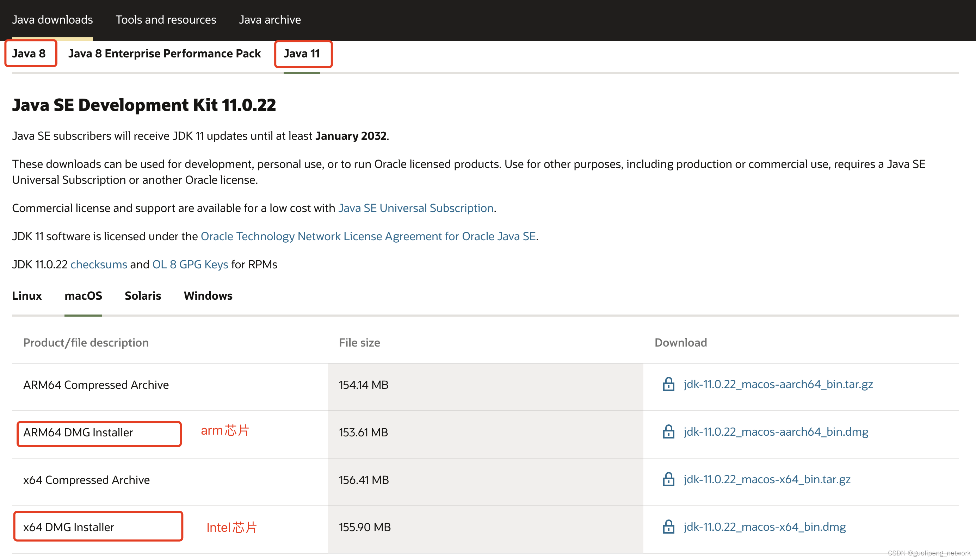This screenshot has width=976, height=560.
Task: Open the OL 8 GPG Keys link
Action: [x=190, y=264]
